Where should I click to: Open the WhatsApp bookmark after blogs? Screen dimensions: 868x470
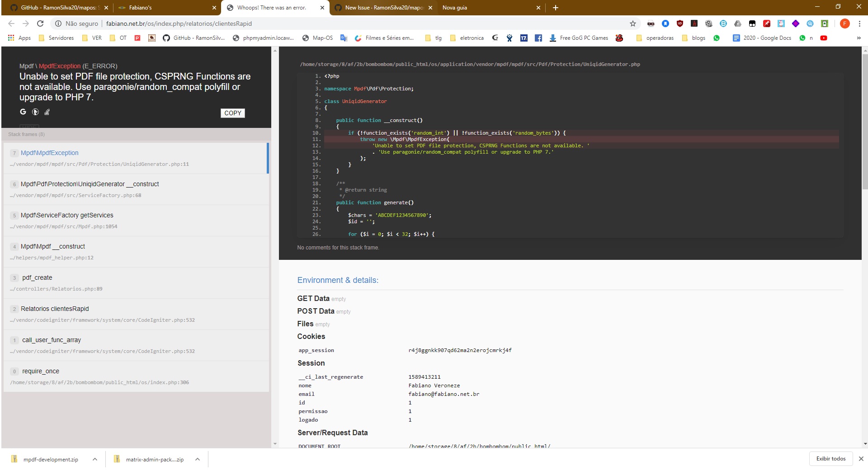717,38
